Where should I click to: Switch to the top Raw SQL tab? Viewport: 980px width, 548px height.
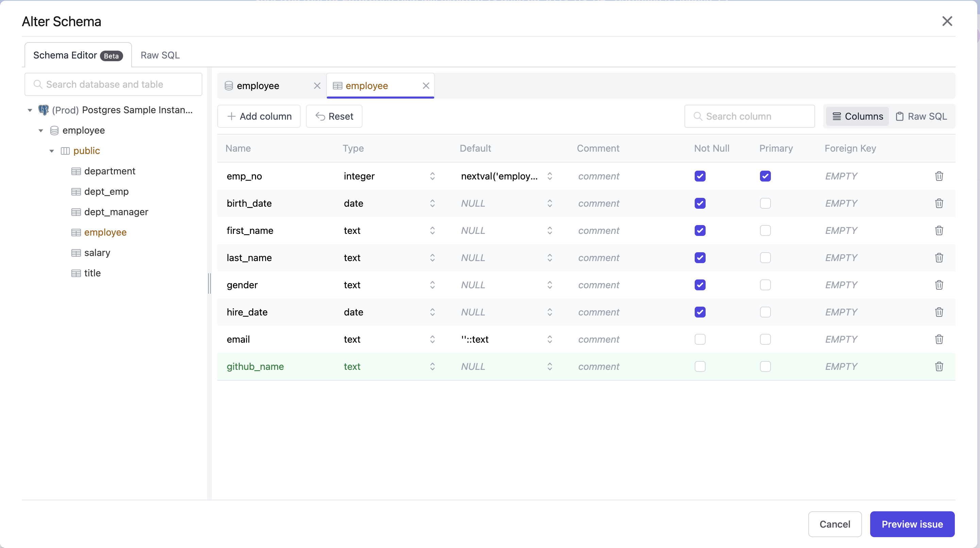[x=160, y=55]
